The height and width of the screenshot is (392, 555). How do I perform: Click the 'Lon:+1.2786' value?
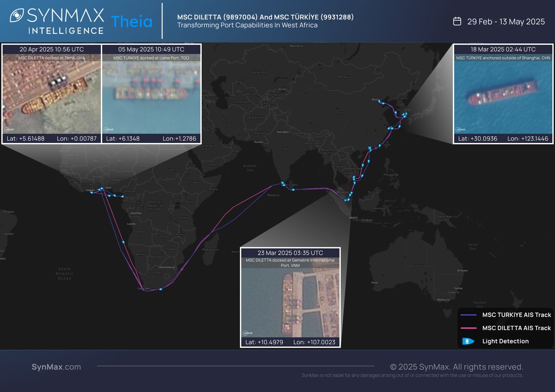179,138
